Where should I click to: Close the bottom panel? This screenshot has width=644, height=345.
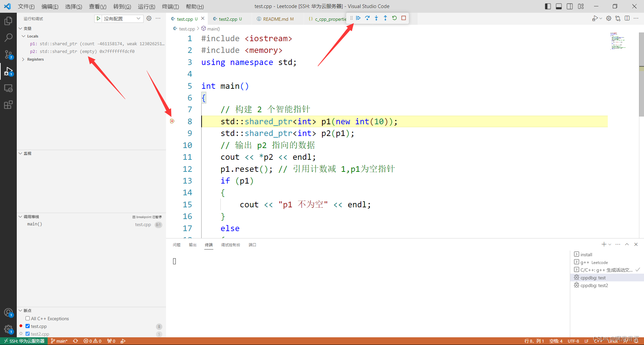point(636,245)
